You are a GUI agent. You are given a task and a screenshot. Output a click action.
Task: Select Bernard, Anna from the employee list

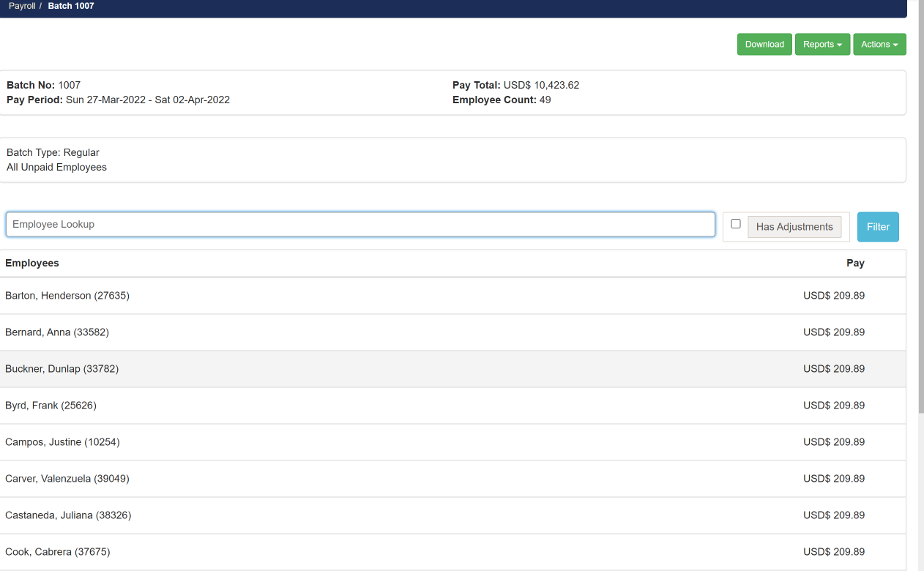(56, 332)
